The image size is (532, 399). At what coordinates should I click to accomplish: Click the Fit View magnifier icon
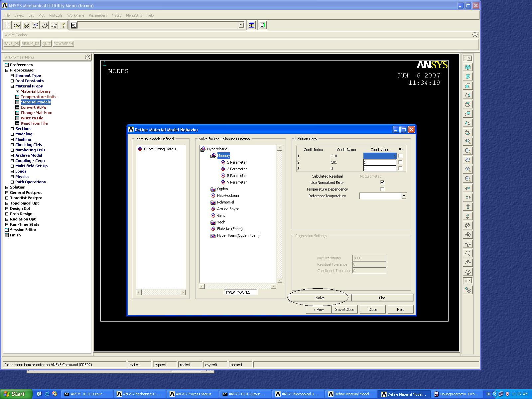coord(468,142)
